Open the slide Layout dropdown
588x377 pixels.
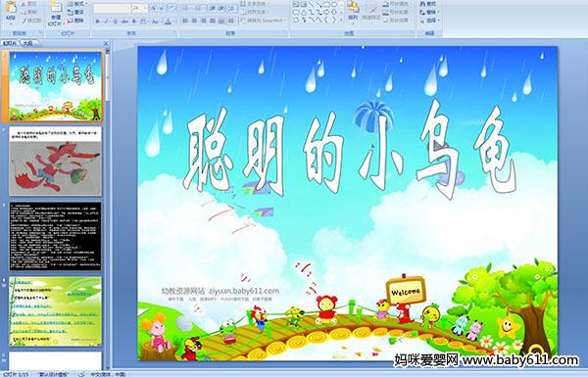tap(76, 4)
